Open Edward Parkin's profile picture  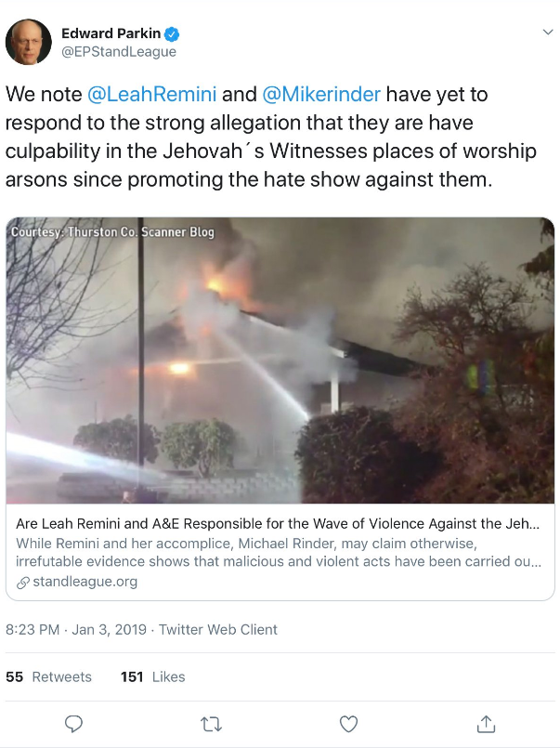point(29,42)
